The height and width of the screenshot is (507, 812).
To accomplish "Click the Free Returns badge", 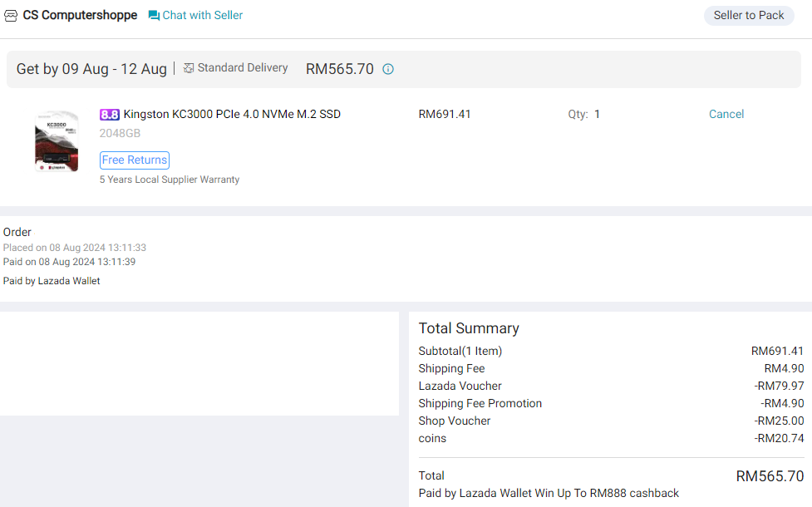I will 135,160.
